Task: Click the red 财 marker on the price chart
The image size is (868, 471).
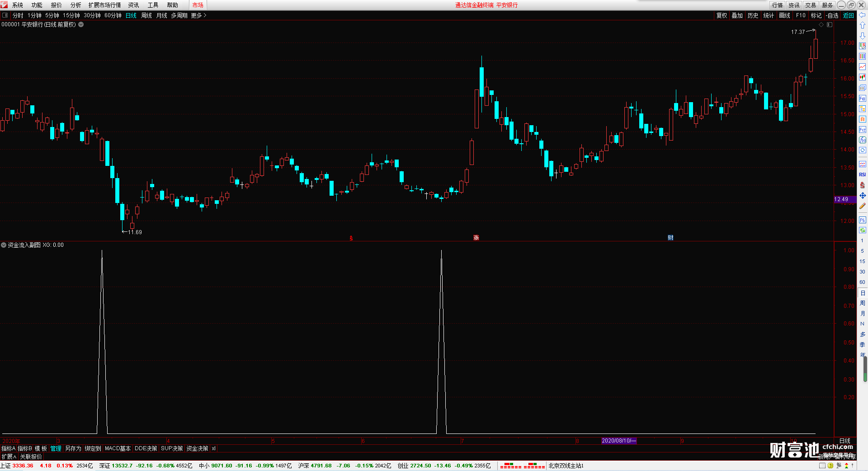Action: click(670, 238)
